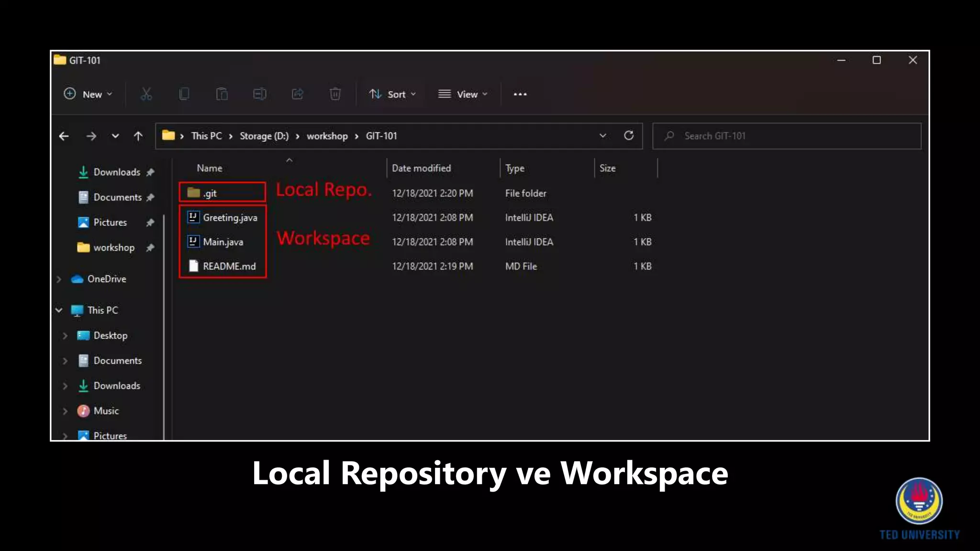Viewport: 980px width, 551px height.
Task: Select the README.md file
Action: 223,266
